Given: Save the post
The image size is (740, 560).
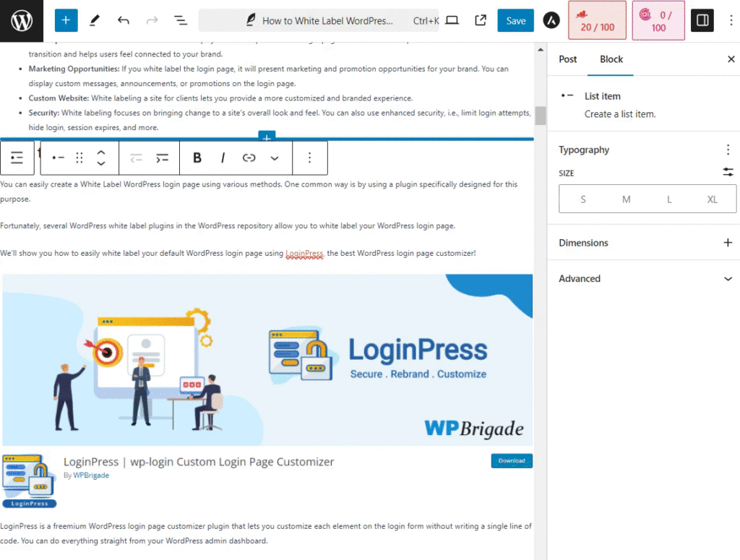Looking at the screenshot, I should 515,20.
